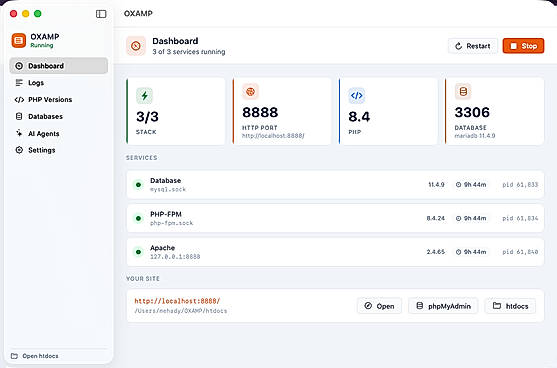Viewport: 557px width, 368px height.
Task: Open the site link http://localhost:8888/ in Your Site
Action: [x=177, y=301]
